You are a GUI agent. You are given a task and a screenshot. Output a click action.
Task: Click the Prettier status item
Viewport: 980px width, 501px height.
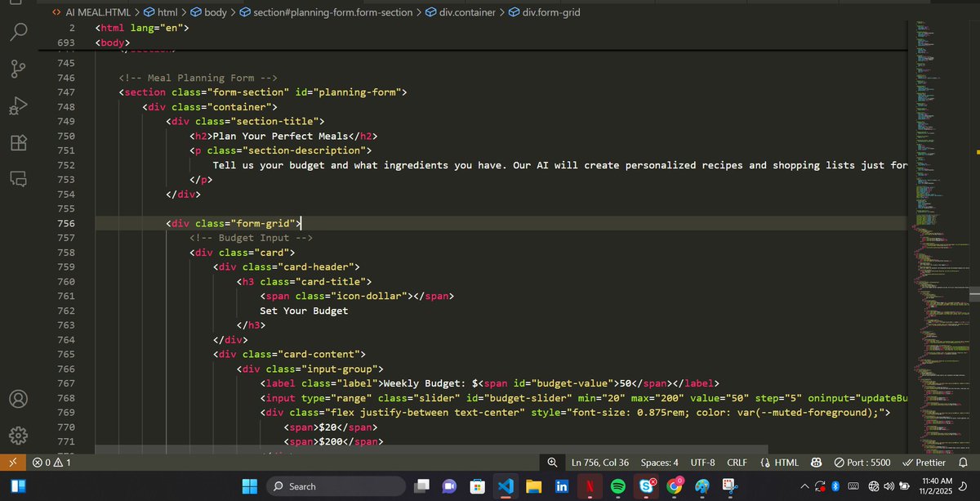pyautogui.click(x=924, y=463)
